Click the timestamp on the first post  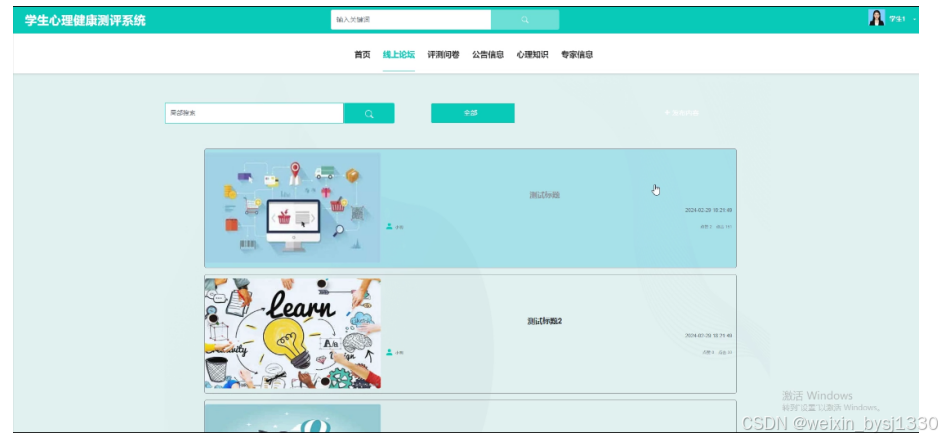(708, 210)
